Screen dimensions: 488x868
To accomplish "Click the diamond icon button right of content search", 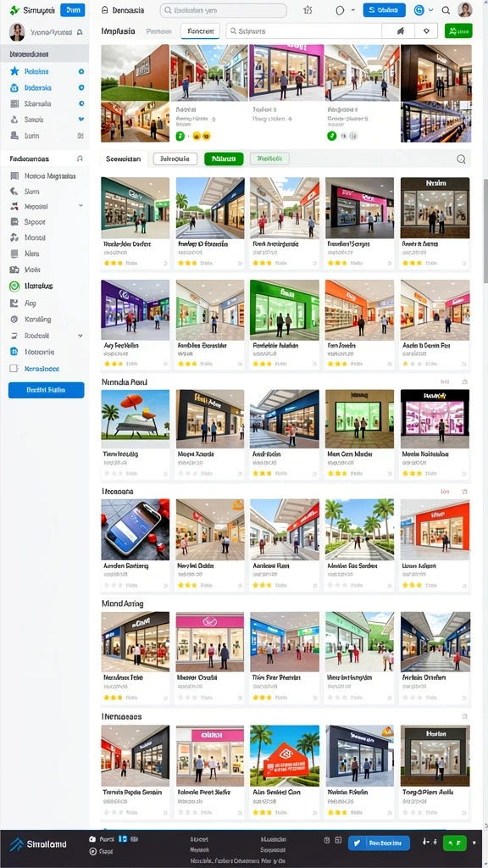I will [x=426, y=31].
